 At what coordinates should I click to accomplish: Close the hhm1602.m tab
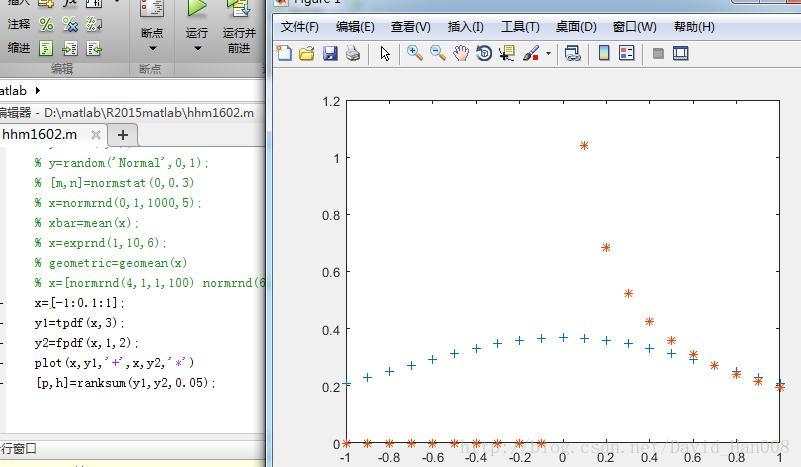tap(96, 135)
